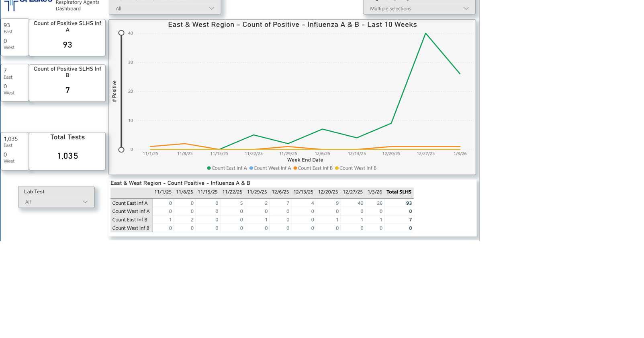
Task: Open the Lab Test 'All' dropdown
Action: [x=56, y=202]
